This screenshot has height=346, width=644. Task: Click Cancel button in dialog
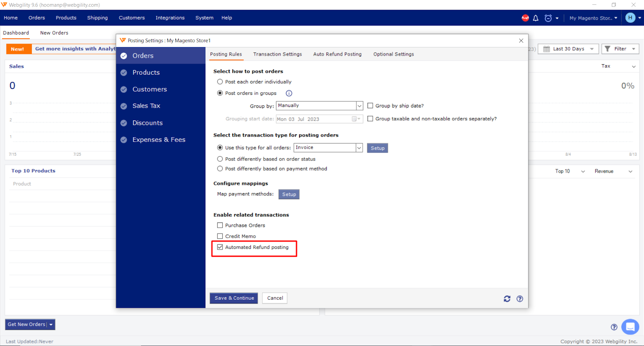pyautogui.click(x=275, y=298)
